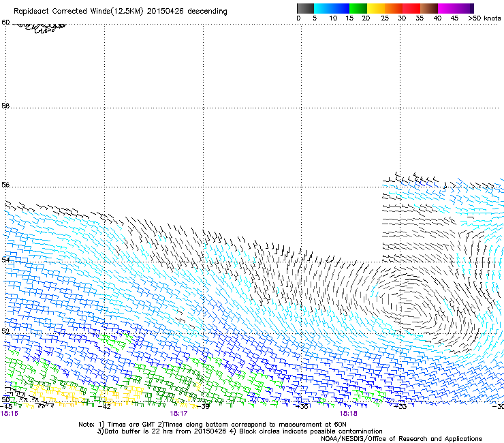Click the longitude label '-45'

(6, 407)
